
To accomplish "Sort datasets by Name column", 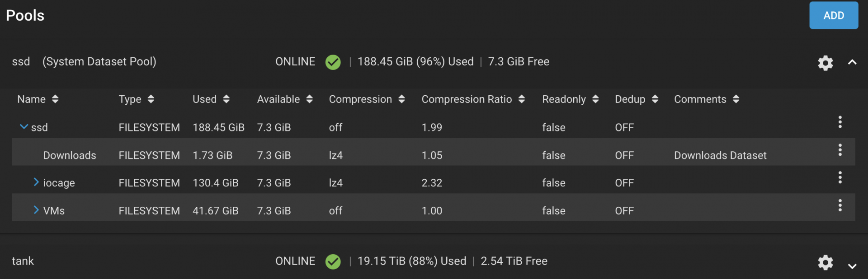I will pyautogui.click(x=38, y=99).
